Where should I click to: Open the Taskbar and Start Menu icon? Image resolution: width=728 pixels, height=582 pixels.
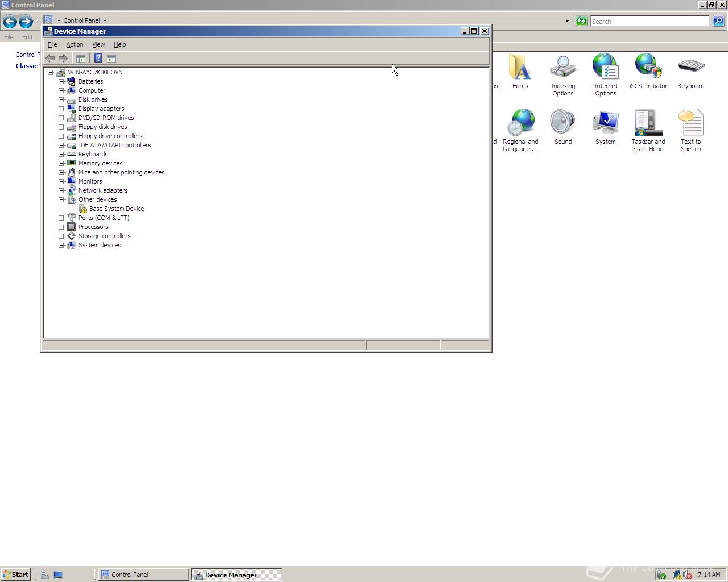[x=648, y=131]
